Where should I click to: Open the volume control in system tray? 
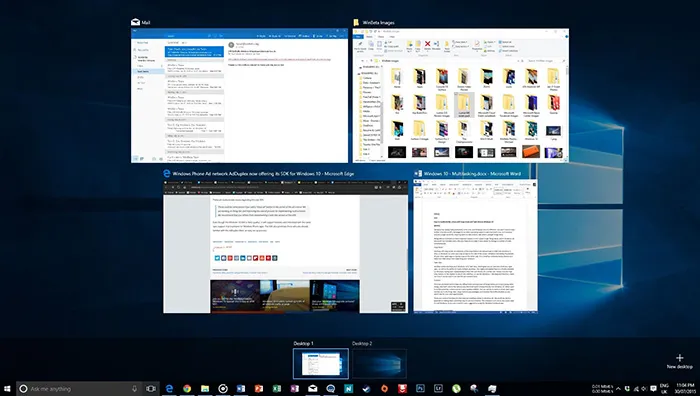point(644,389)
